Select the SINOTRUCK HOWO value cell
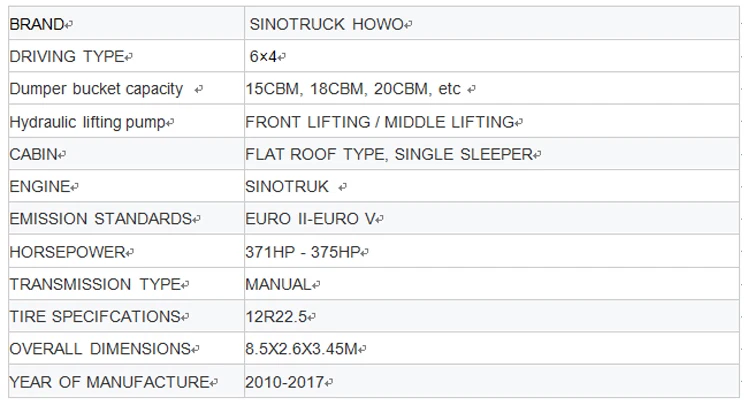Image resolution: width=750 pixels, height=411 pixels. (328, 23)
